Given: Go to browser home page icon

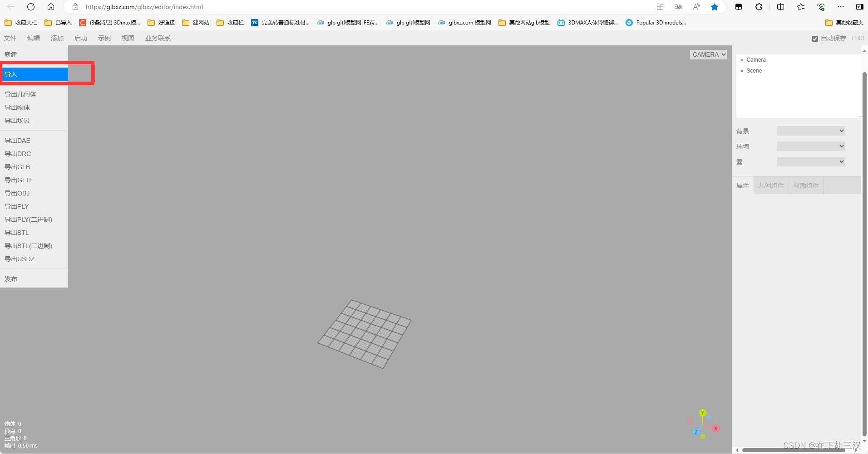Looking at the screenshot, I should click(x=51, y=7).
